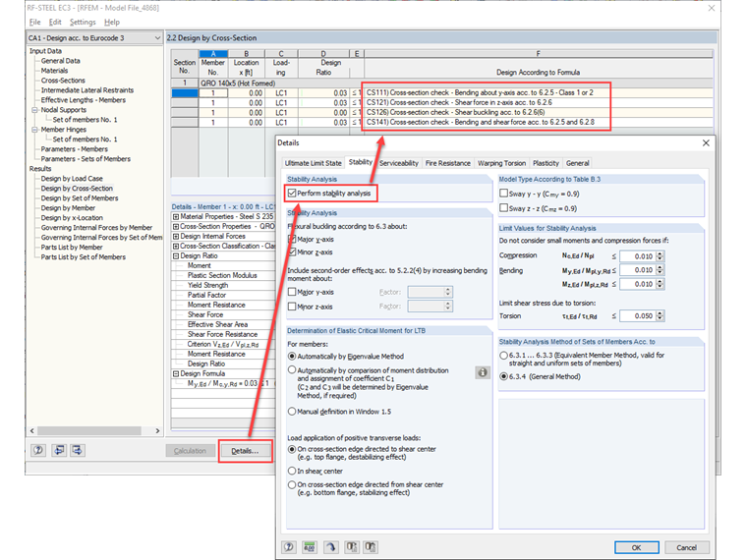Select 6.3.1 ... 6.3.3 Equivalent Member Method
Image resolution: width=747 pixels, height=560 pixels.
coord(503,356)
